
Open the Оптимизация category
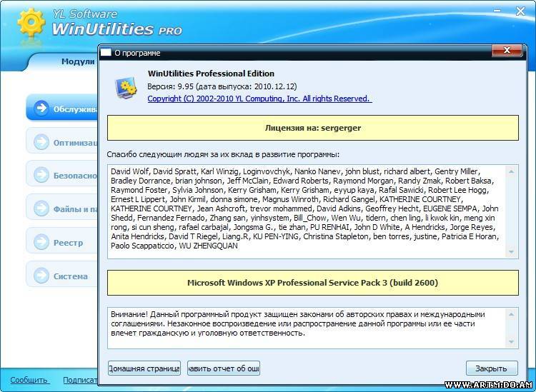(62, 141)
